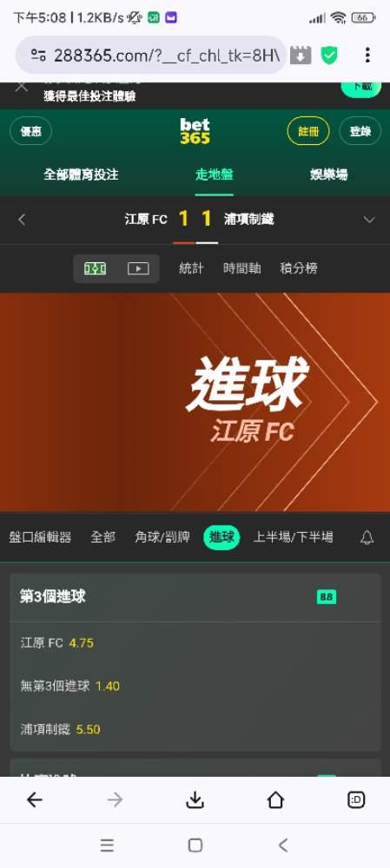The width and height of the screenshot is (390, 868).
Task: Switch to the live video stream icon
Action: [x=138, y=268]
